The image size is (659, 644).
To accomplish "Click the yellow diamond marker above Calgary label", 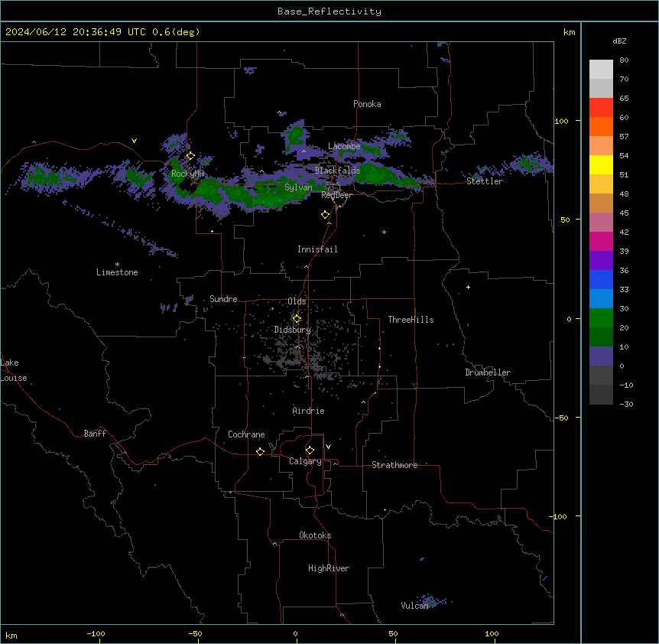I will tap(310, 450).
